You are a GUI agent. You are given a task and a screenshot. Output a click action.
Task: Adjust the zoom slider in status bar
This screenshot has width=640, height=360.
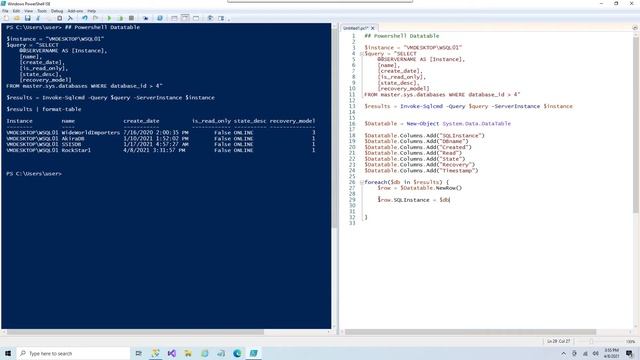pyautogui.click(x=591, y=341)
